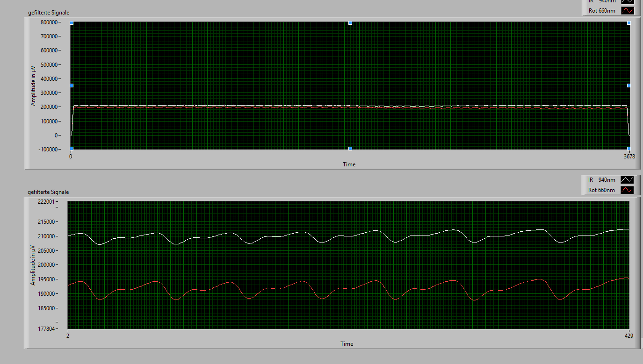Select the "Rot 660nm" label in the upper legend

point(602,11)
